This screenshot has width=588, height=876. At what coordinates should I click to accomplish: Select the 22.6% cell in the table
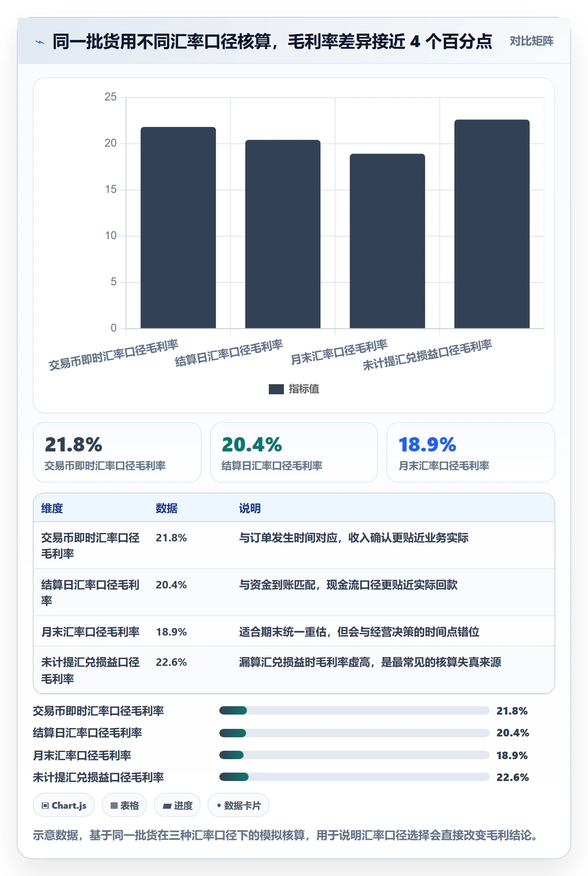pos(171,662)
